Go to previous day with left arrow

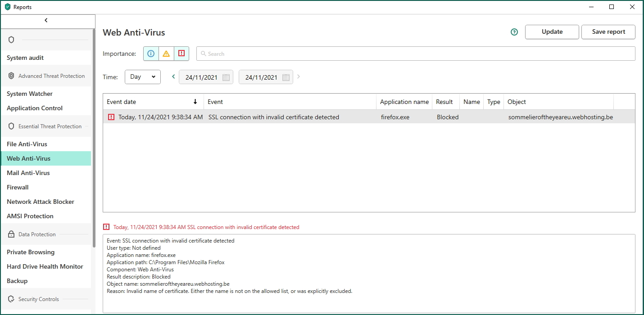(x=173, y=77)
